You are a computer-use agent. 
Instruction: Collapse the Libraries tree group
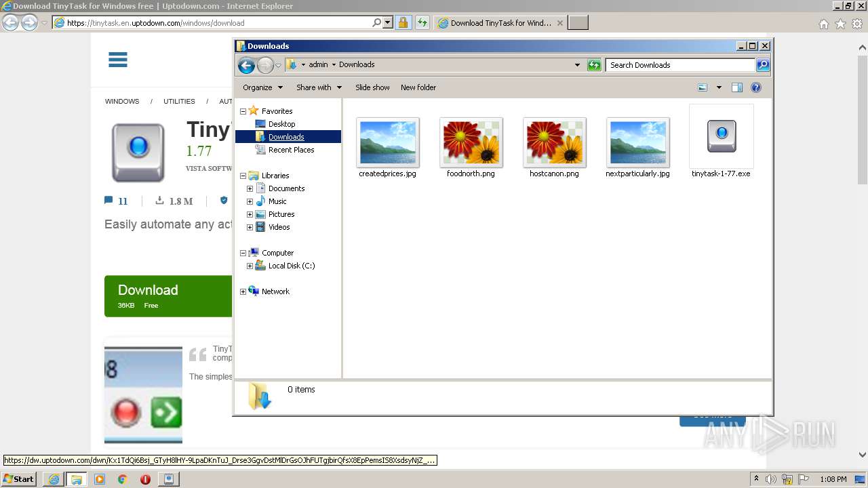click(x=243, y=176)
